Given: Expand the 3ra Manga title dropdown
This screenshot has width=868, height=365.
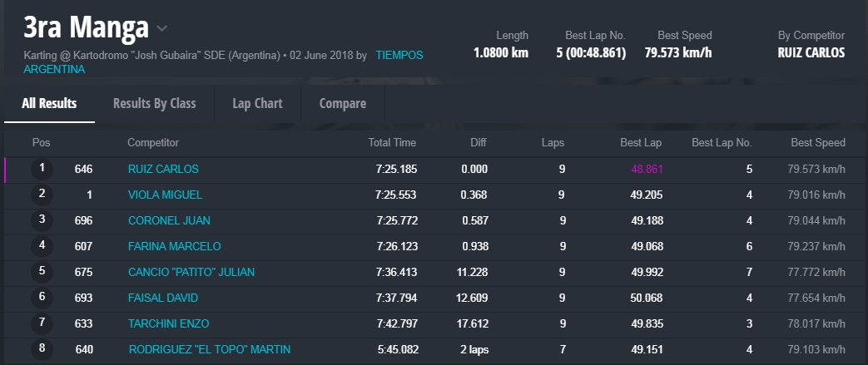Looking at the screenshot, I should click(162, 28).
